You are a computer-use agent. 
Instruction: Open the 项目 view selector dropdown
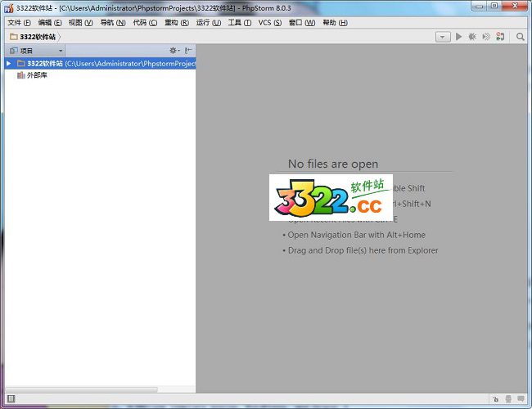coord(60,51)
